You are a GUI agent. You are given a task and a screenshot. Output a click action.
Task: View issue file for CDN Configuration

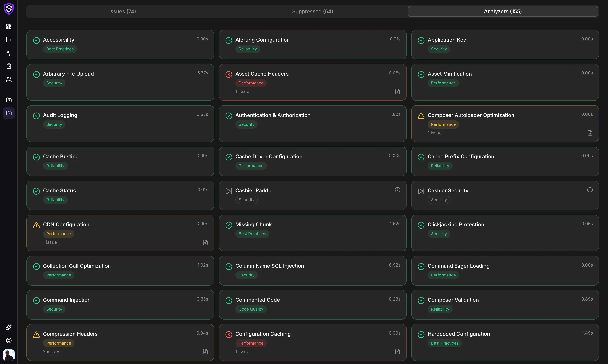tap(205, 242)
